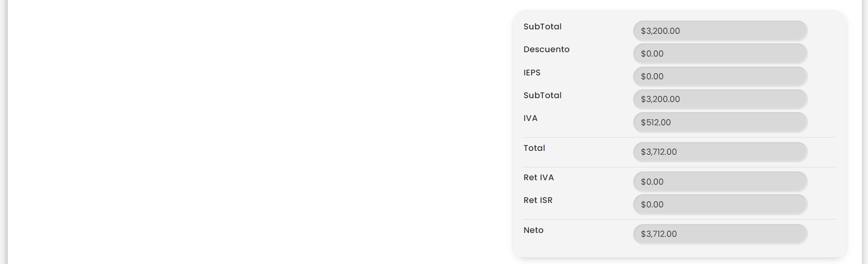Click the Ret IVA amount field

point(720,181)
